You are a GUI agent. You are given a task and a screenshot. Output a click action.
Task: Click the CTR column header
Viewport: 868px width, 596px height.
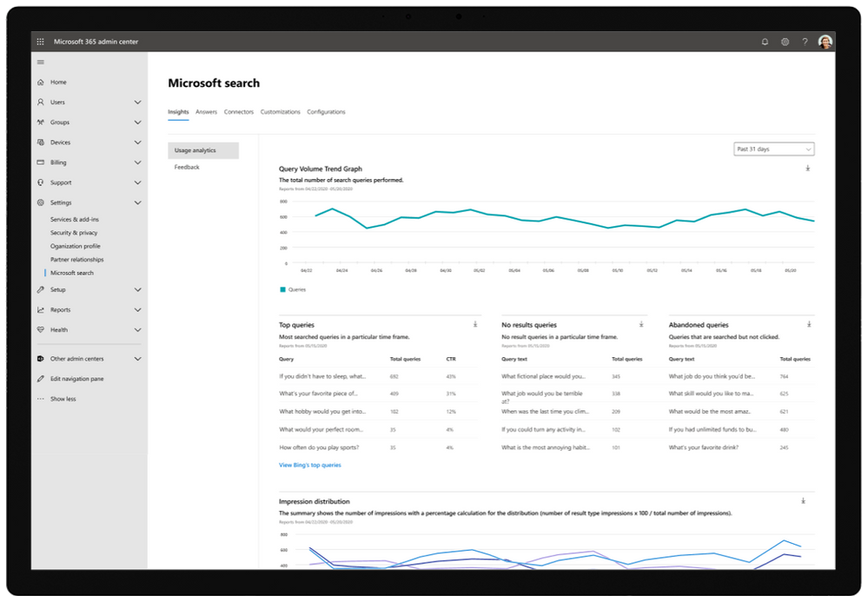point(451,359)
